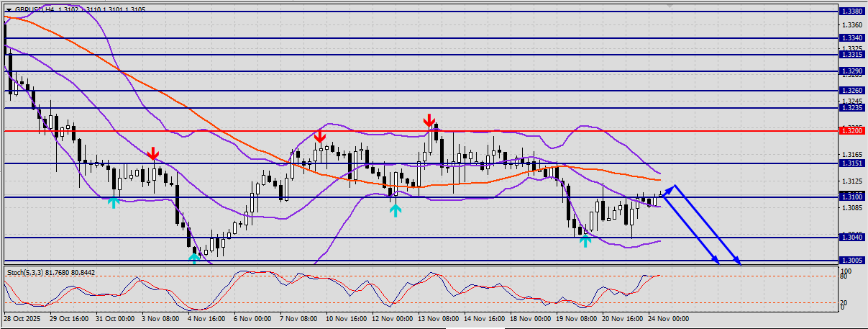
Task: Click the 1.3290 price level label
Action: pos(851,71)
